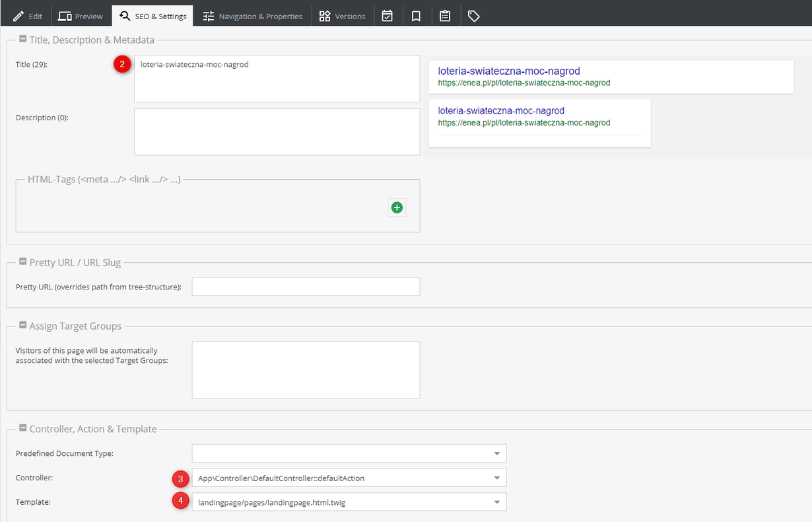This screenshot has height=522, width=812.
Task: Collapse the Assign Target Groups section
Action: click(x=23, y=326)
